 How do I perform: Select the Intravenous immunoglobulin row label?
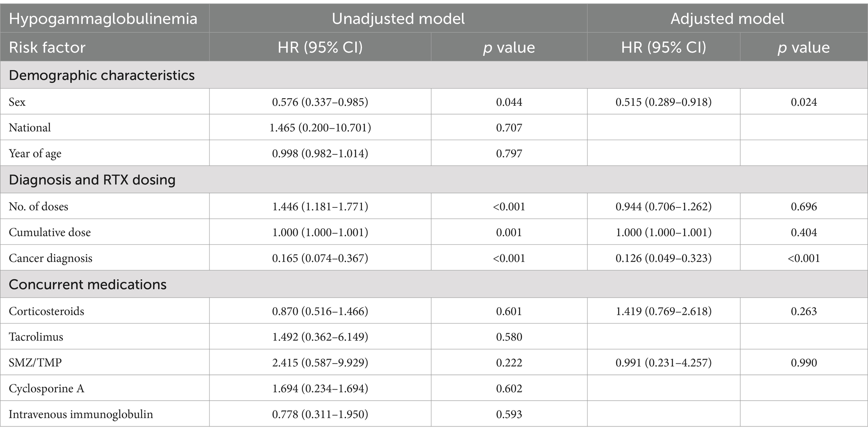coord(81,415)
